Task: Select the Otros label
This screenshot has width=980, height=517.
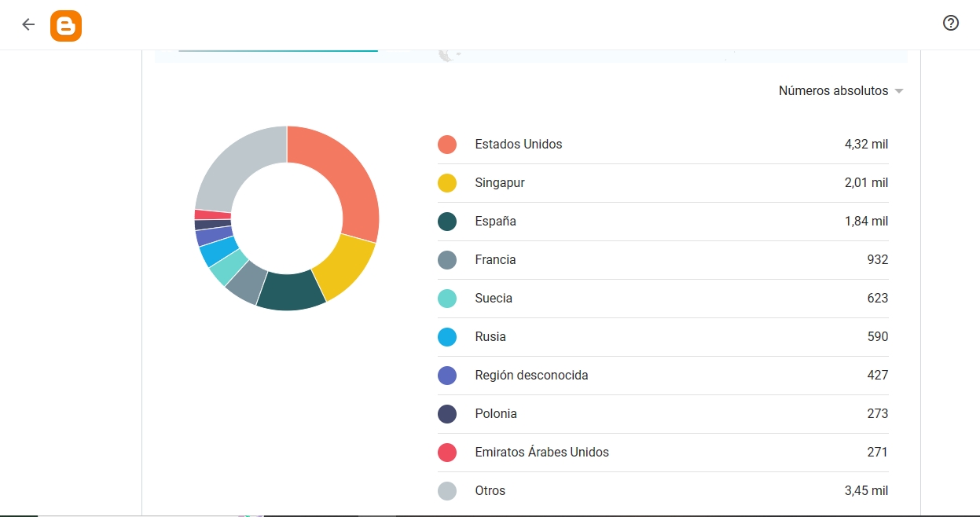Action: pyautogui.click(x=490, y=491)
